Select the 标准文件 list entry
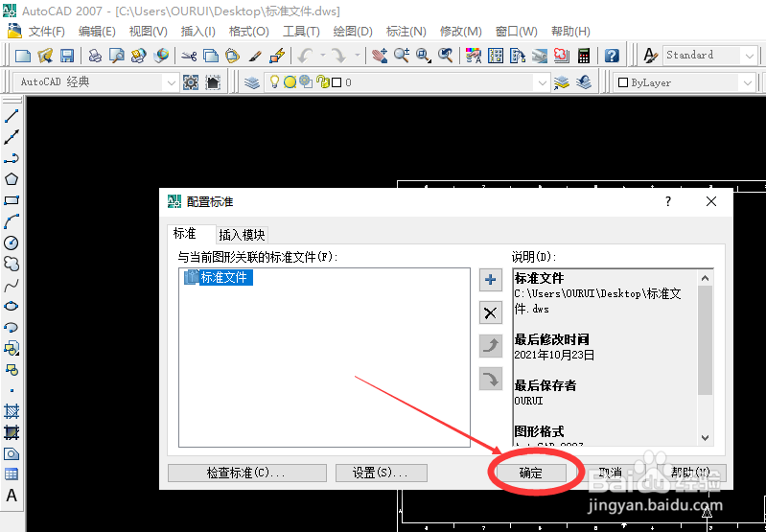766x532 pixels. point(218,277)
